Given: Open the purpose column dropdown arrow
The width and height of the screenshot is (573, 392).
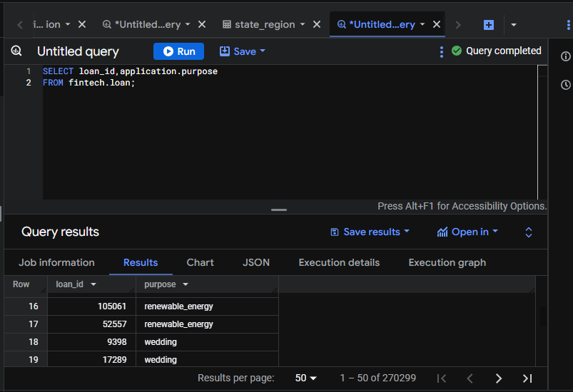Looking at the screenshot, I should [186, 284].
